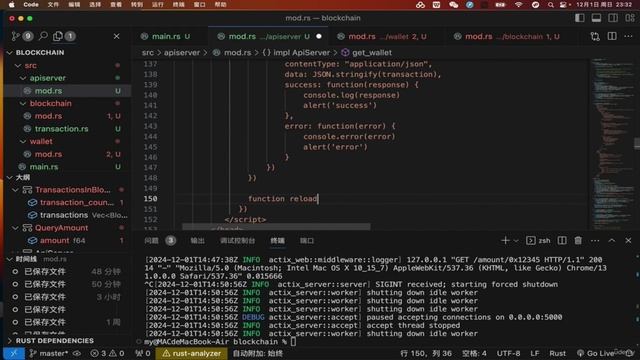Show errors and warnings count in status bar
640x360 pixels.
click(x=107, y=353)
